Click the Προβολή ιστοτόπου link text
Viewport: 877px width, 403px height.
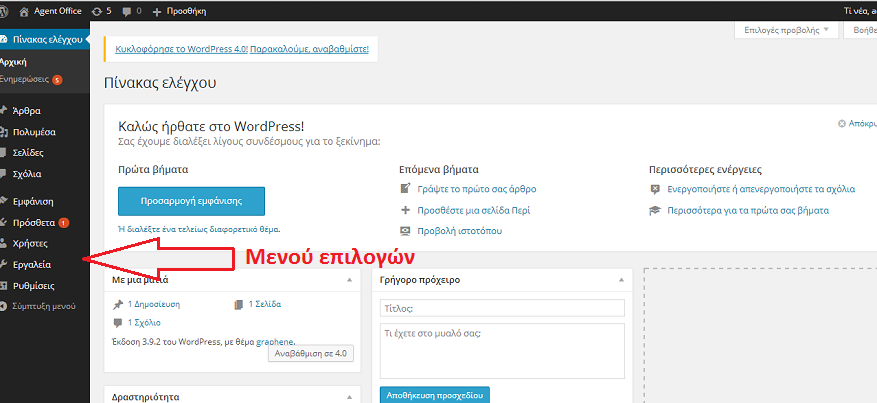pos(460,231)
